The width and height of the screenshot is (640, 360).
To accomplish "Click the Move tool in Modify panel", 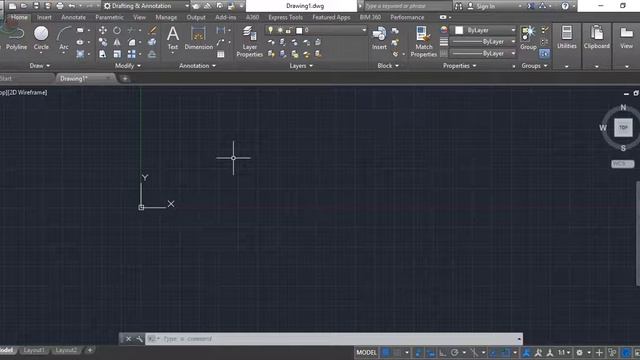I will [x=103, y=30].
